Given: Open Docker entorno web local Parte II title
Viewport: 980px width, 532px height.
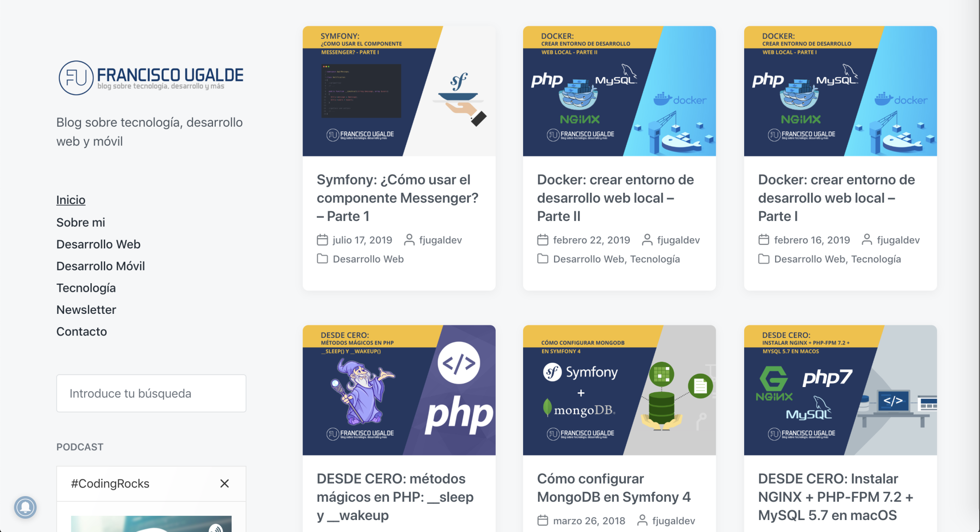Looking at the screenshot, I should click(x=615, y=198).
